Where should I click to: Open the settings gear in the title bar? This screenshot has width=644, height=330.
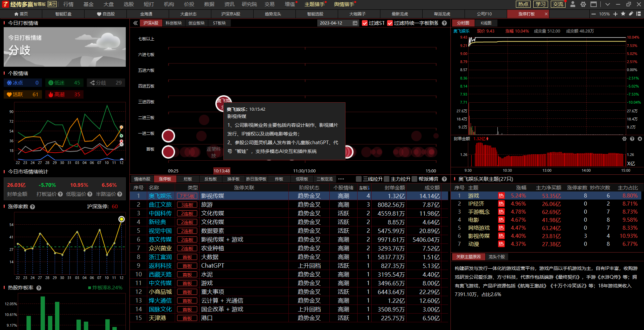(x=583, y=4)
